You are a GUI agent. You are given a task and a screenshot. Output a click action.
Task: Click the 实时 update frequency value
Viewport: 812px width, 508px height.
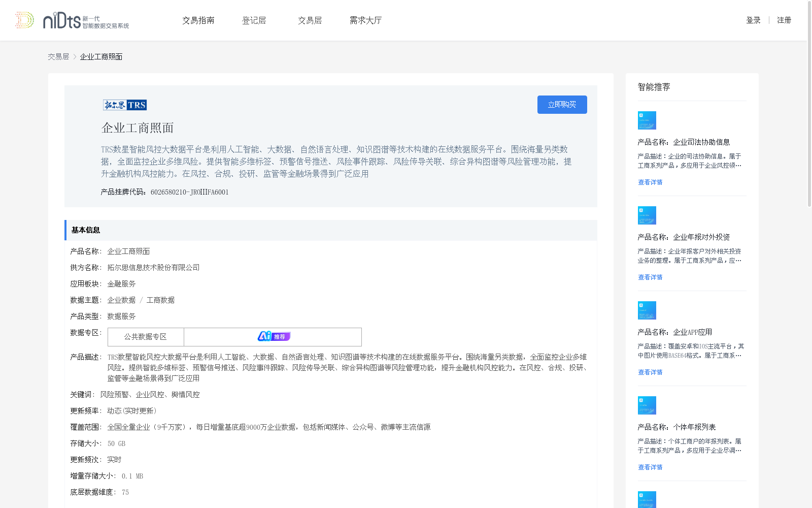114,460
